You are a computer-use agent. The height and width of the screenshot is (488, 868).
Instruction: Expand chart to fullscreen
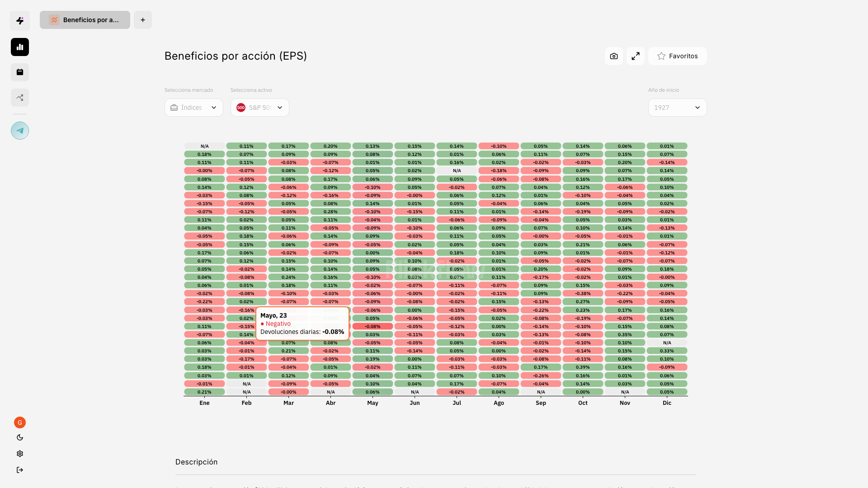pyautogui.click(x=636, y=56)
